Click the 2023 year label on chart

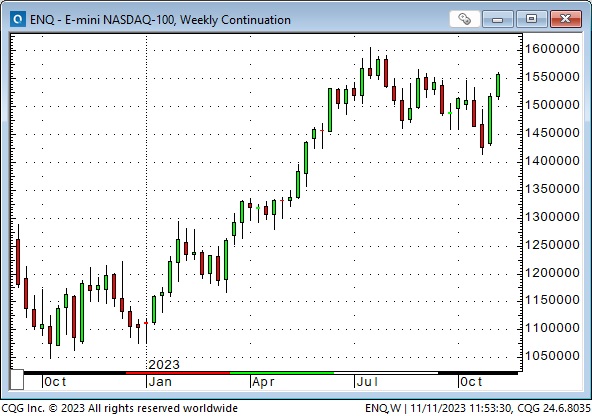tap(164, 364)
